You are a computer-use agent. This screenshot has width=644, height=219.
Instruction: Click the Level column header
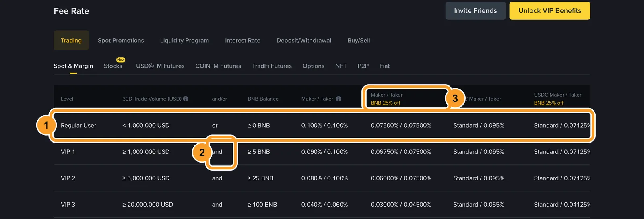point(67,99)
